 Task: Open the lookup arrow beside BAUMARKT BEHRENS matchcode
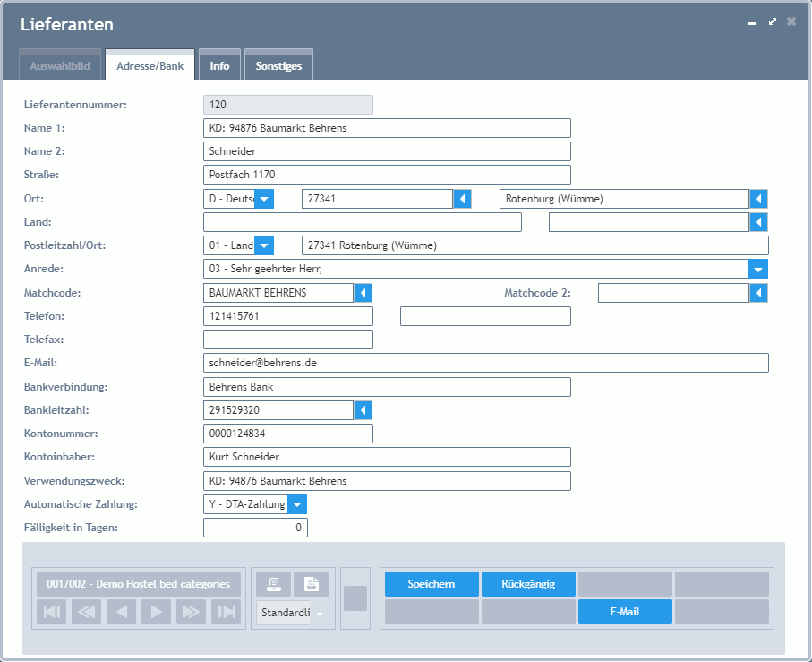tap(363, 293)
